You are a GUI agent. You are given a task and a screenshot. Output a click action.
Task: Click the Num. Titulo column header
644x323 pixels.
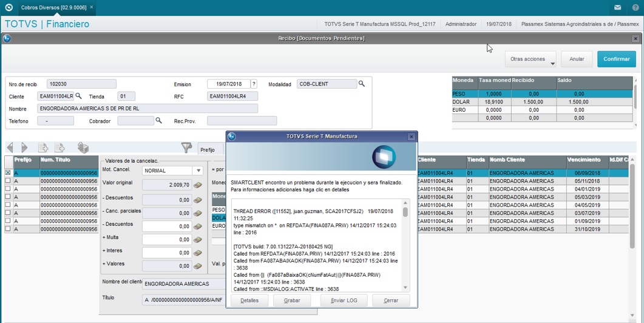pyautogui.click(x=69, y=162)
